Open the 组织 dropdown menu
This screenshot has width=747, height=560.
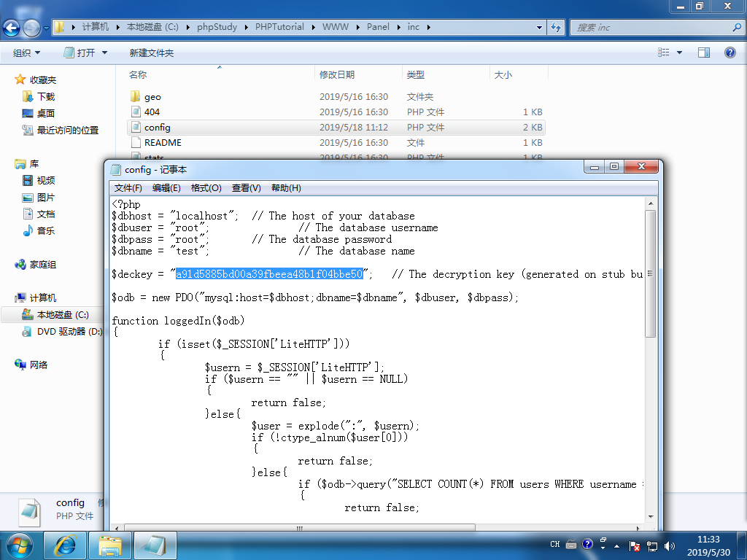(x=26, y=52)
